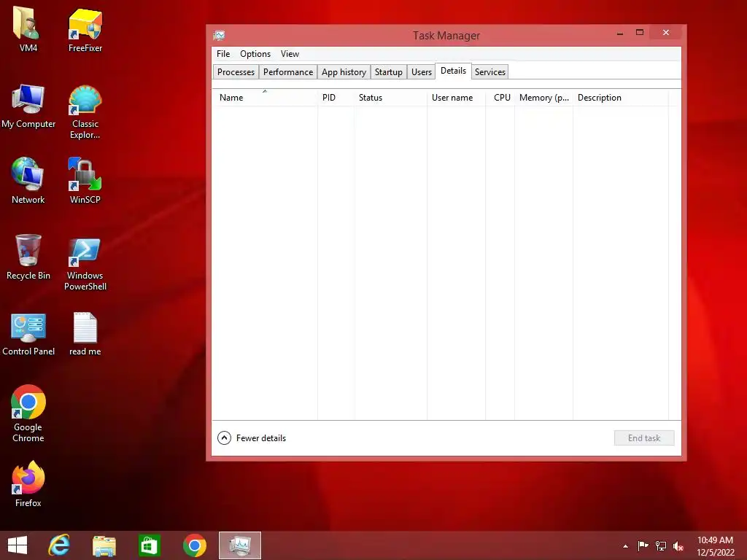This screenshot has height=560, width=747.
Task: Click the muted volume tray icon
Action: tap(678, 545)
